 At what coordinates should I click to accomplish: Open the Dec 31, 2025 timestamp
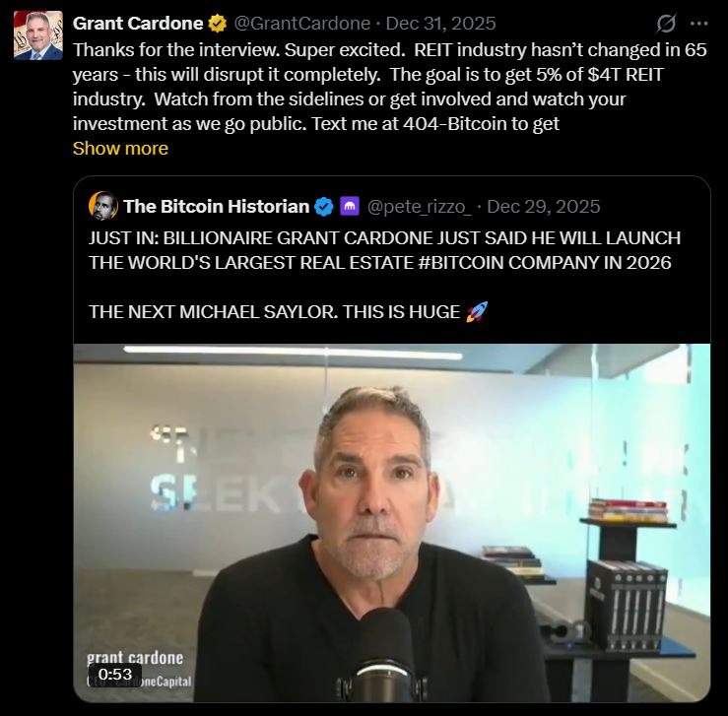(440, 24)
